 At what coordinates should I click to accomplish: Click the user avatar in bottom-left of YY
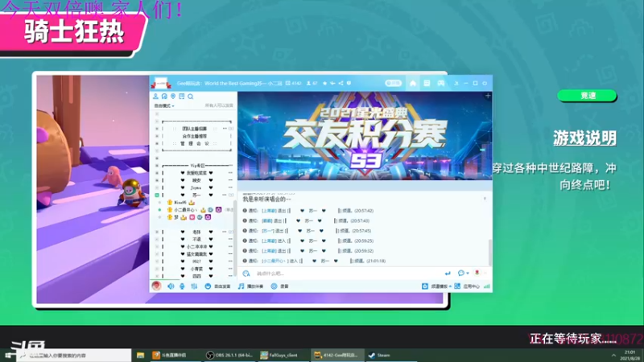coord(156,286)
